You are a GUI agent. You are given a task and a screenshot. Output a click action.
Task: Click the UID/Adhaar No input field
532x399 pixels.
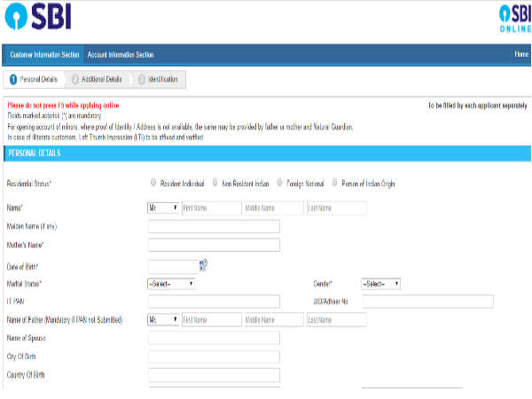pyautogui.click(x=426, y=302)
